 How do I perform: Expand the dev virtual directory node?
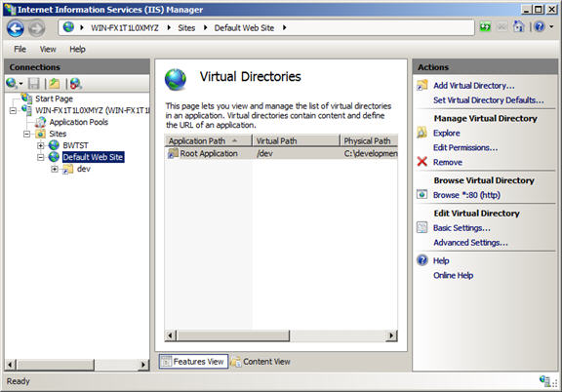[54, 169]
